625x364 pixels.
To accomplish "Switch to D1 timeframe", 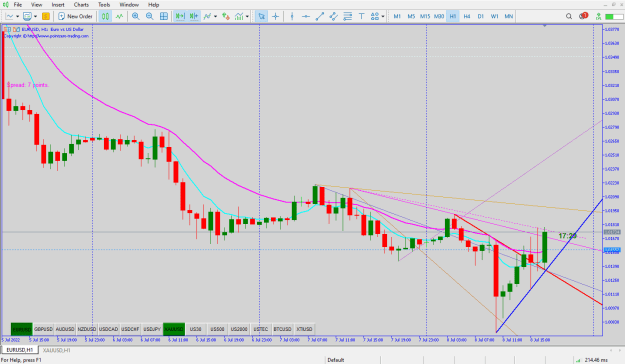I will 481,16.
